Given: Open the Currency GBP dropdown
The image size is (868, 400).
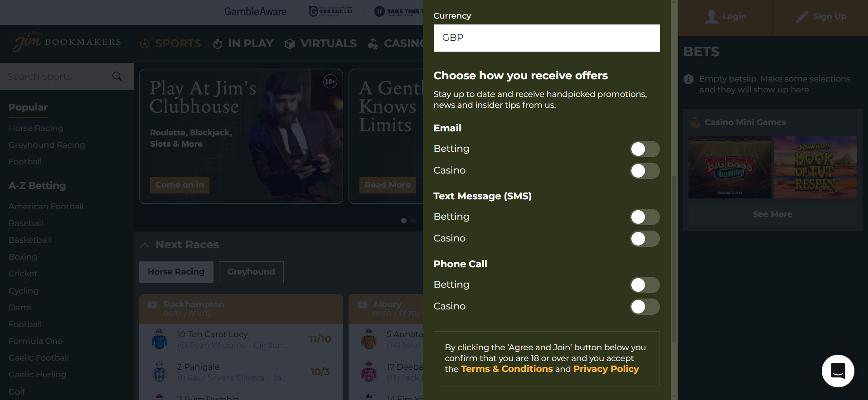Looking at the screenshot, I should (547, 38).
